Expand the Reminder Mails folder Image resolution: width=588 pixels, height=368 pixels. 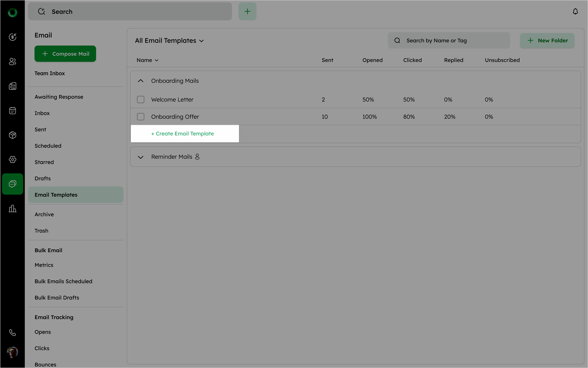(141, 157)
